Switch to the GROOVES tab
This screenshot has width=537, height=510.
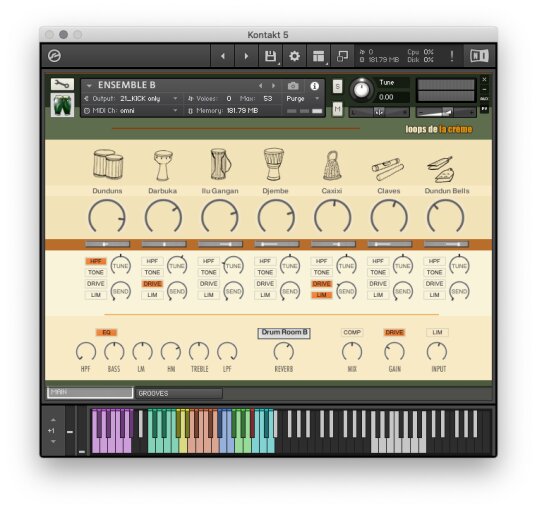coord(179,393)
